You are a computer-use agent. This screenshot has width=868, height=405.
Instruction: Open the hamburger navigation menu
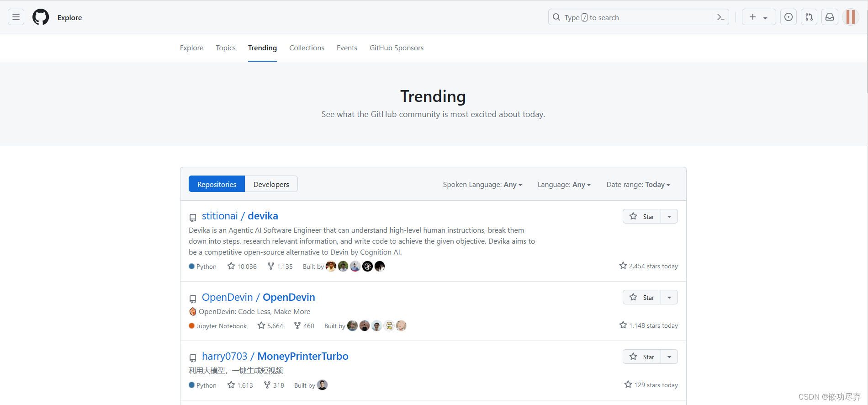point(16,17)
